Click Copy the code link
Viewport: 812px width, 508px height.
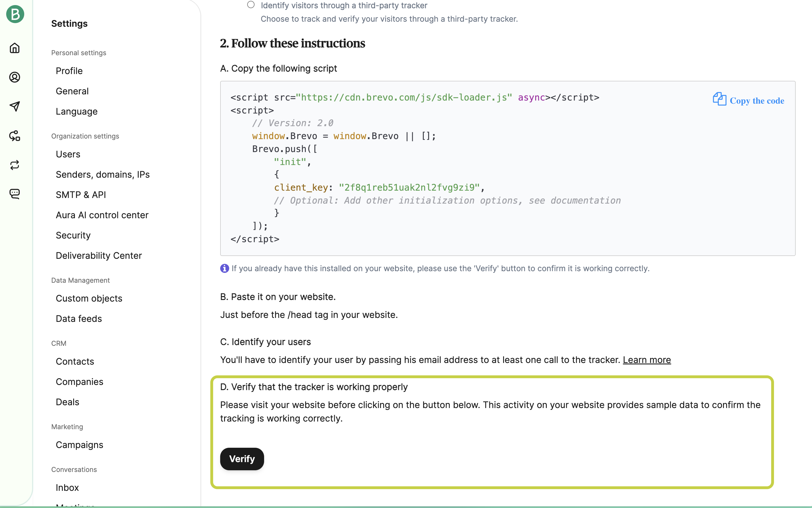757,101
